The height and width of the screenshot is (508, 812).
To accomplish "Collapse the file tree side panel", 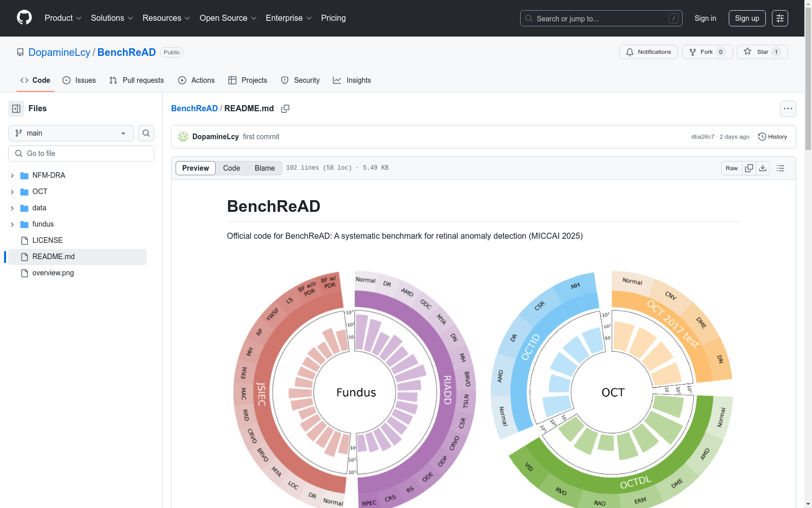I will 16,109.
